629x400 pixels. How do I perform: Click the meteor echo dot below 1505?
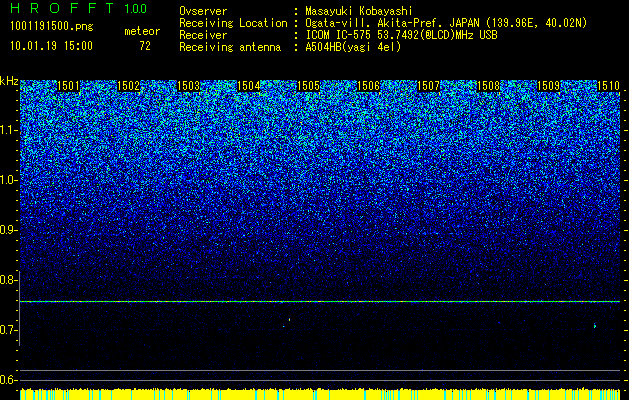click(289, 320)
